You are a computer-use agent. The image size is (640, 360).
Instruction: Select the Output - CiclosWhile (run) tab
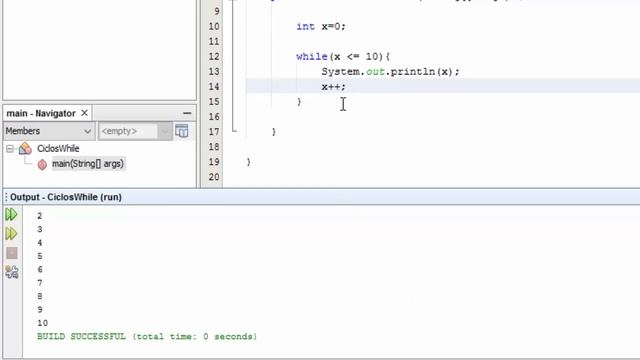click(66, 197)
